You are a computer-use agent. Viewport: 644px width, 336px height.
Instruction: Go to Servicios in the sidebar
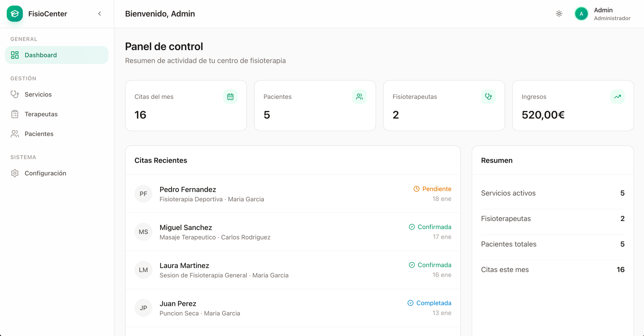click(x=38, y=94)
